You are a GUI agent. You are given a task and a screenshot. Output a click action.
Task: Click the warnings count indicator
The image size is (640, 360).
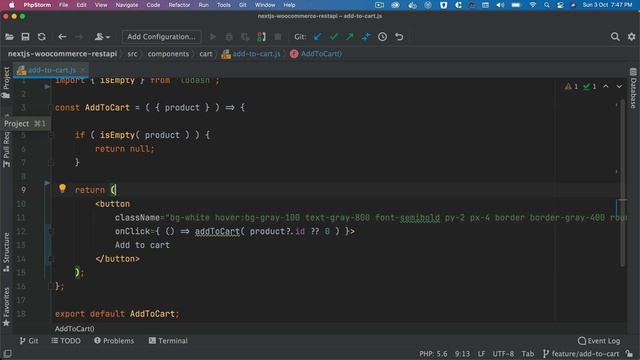pyautogui.click(x=571, y=87)
